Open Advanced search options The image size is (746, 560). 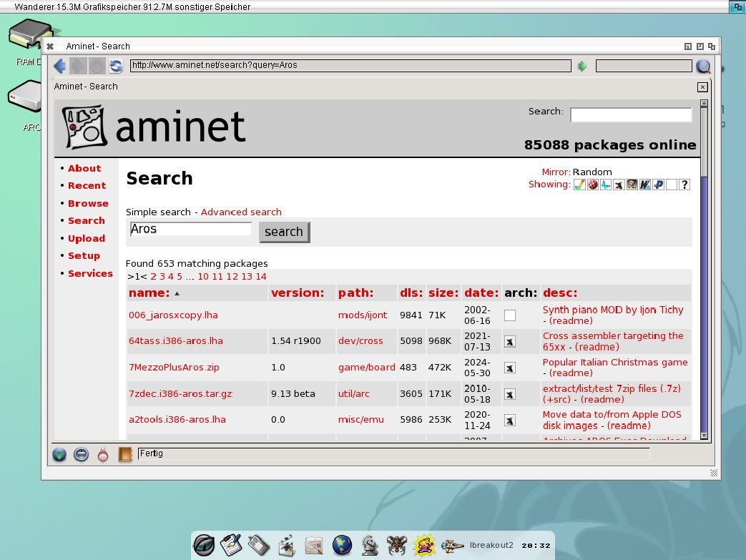(x=241, y=212)
